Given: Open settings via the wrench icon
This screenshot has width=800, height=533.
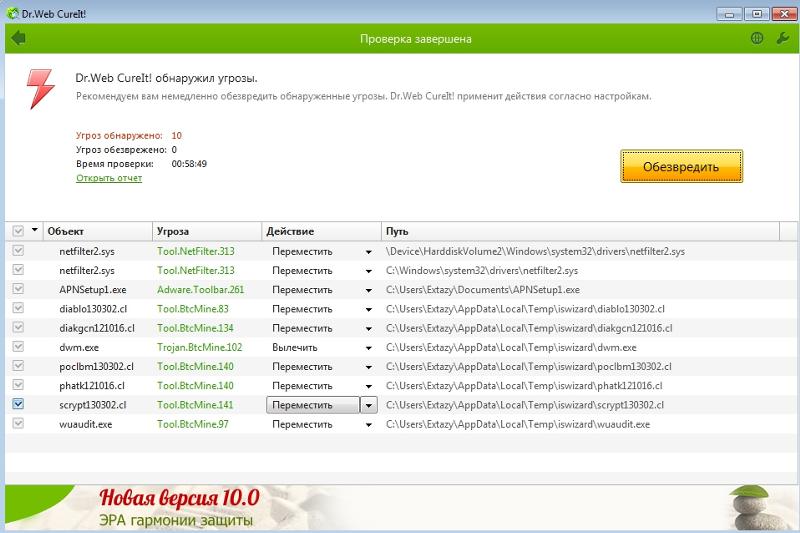Looking at the screenshot, I should tap(783, 38).
